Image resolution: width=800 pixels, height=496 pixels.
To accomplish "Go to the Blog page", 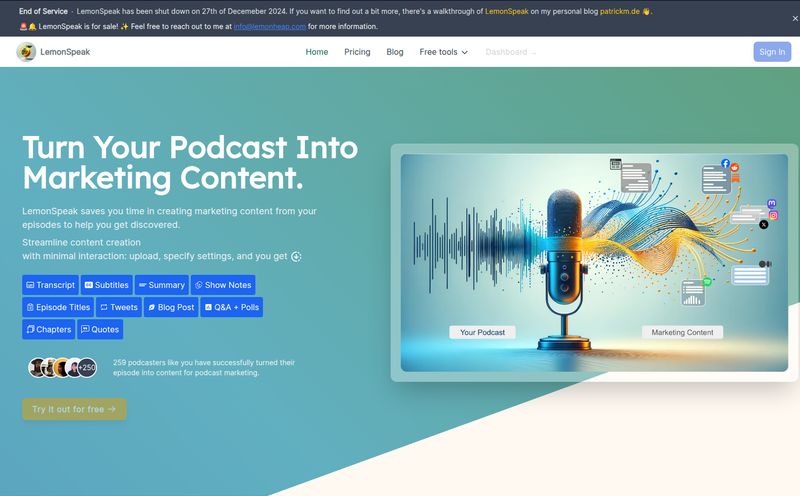I will (395, 52).
